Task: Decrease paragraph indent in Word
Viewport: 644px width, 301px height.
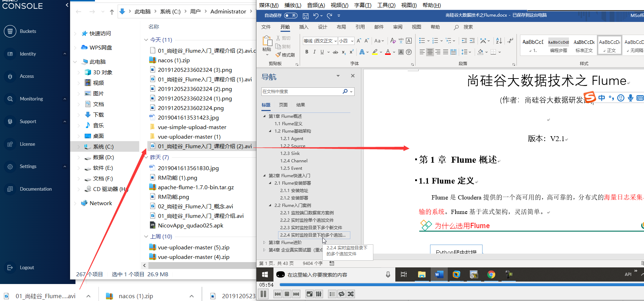Action: pos(464,41)
